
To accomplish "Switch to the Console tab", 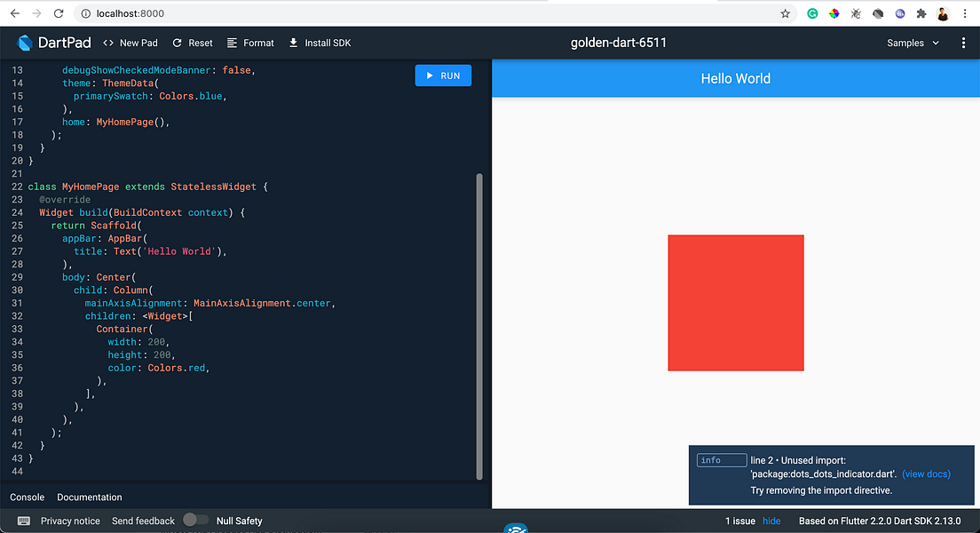I will pos(27,497).
